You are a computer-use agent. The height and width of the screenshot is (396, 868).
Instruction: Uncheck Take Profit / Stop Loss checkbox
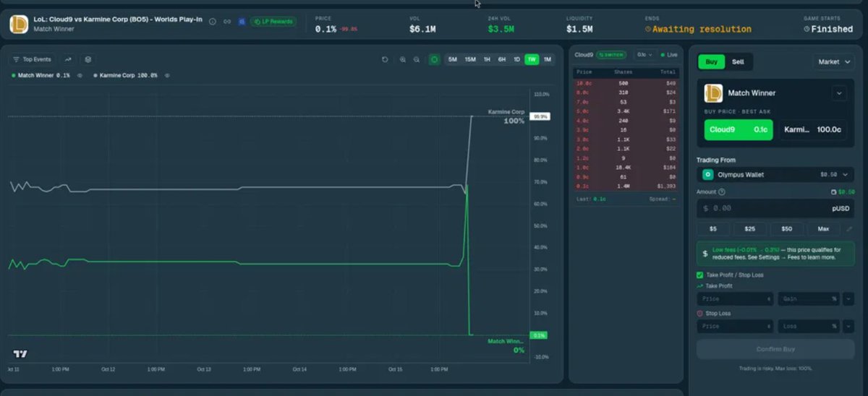[700, 275]
